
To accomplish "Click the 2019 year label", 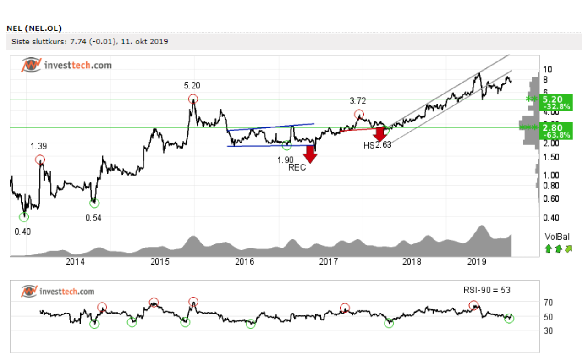I will pos(477,262).
